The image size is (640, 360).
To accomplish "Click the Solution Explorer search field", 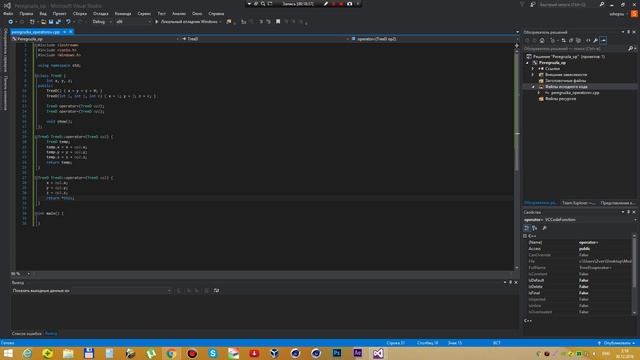I will [x=576, y=49].
